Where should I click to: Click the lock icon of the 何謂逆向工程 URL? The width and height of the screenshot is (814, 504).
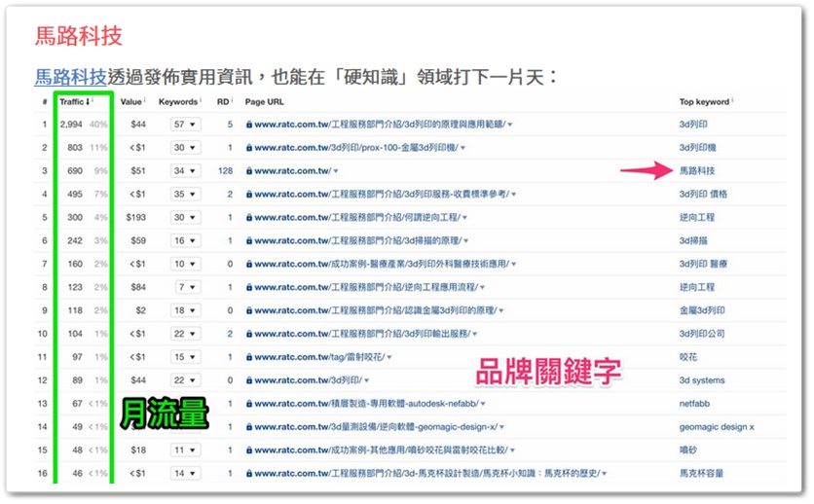click(x=249, y=218)
